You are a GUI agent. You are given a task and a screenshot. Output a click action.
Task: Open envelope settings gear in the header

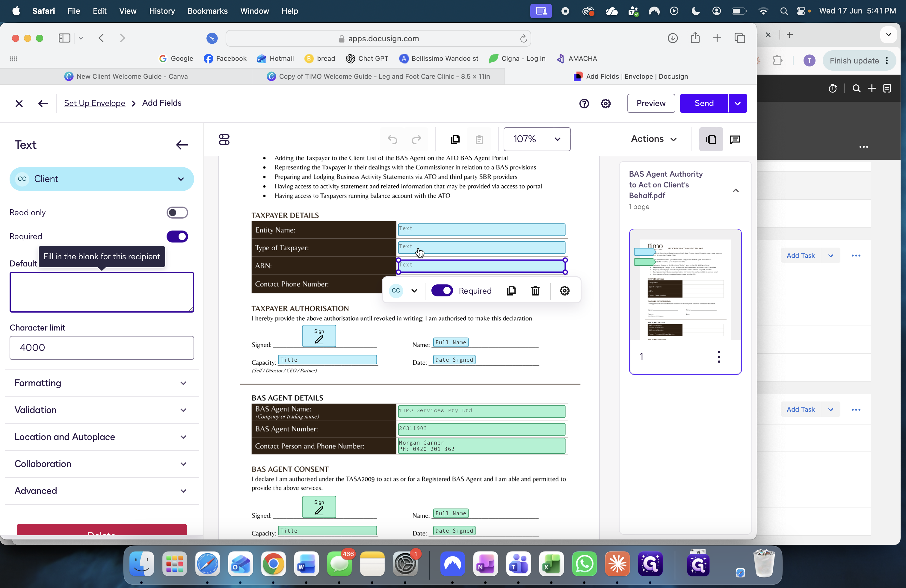pos(606,104)
